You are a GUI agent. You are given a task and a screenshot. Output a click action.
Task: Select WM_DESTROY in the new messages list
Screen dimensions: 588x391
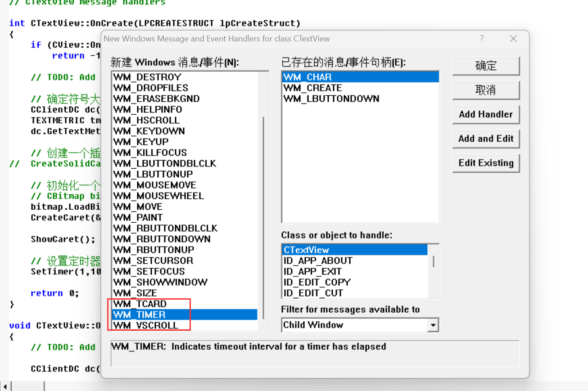tap(185, 77)
